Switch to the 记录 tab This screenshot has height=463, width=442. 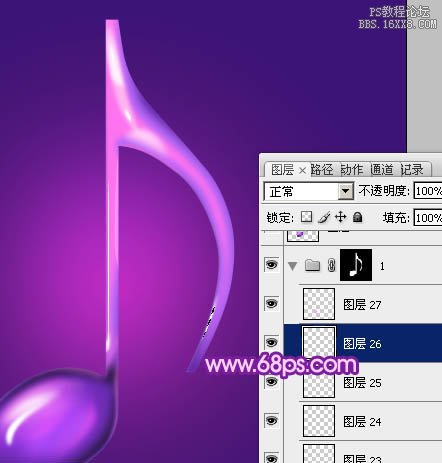pyautogui.click(x=412, y=170)
